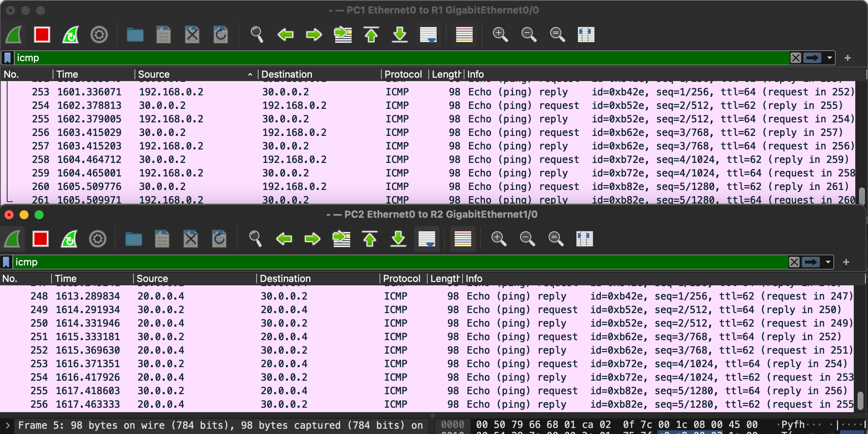Expand the Frame 5 details tree row
The image size is (868, 434).
pyautogui.click(x=8, y=425)
